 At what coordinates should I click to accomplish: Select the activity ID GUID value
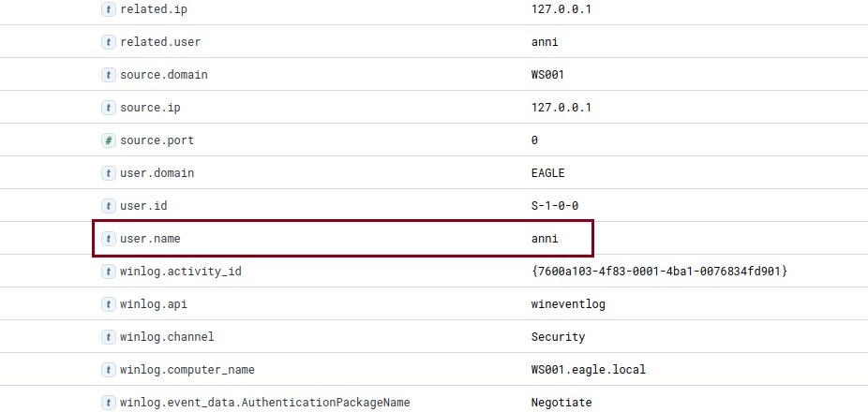659,272
